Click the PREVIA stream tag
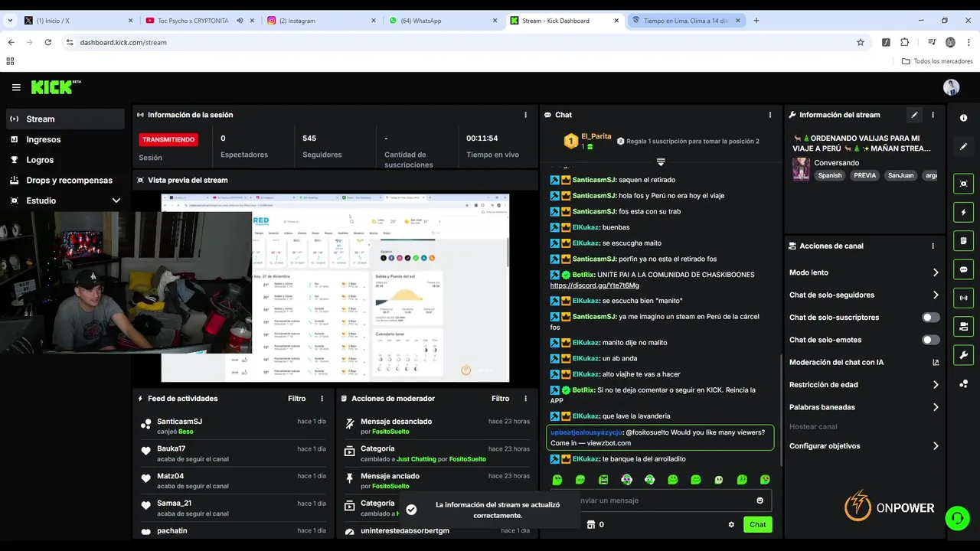The image size is (980, 551). pos(864,175)
